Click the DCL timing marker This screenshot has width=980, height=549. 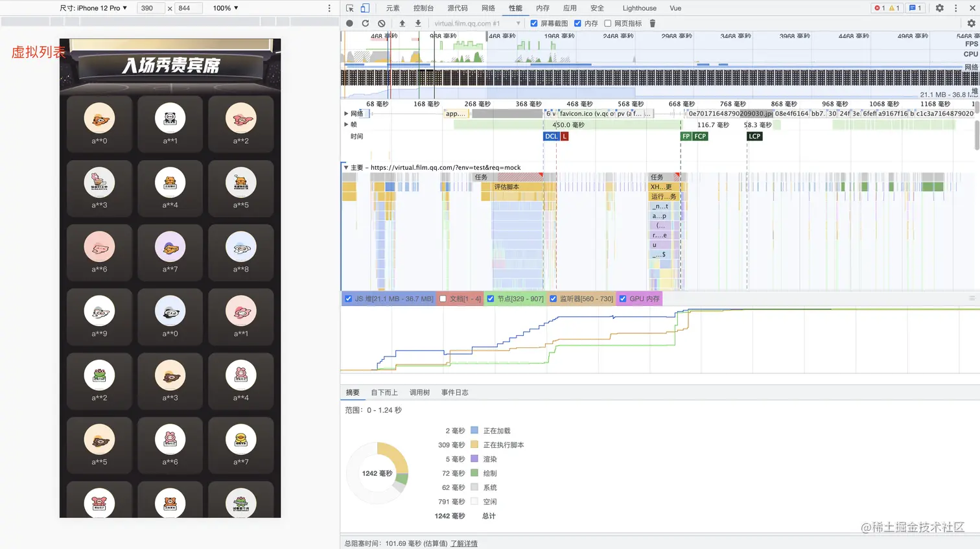[x=551, y=136]
